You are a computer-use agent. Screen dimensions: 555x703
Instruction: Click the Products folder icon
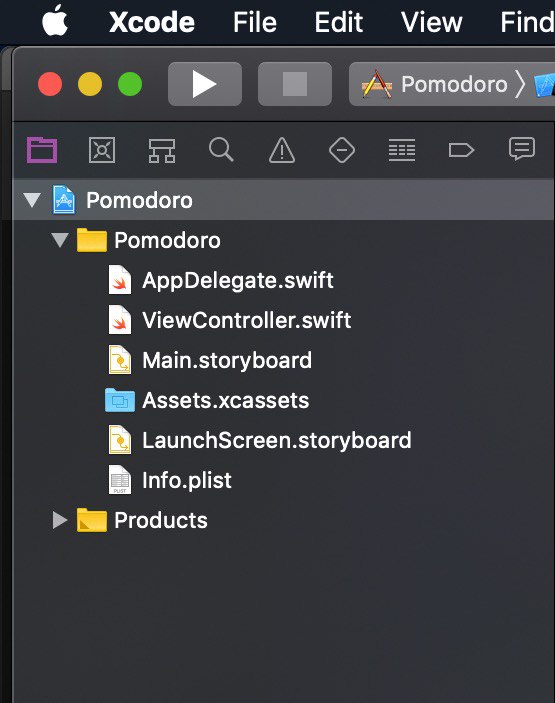click(x=92, y=520)
